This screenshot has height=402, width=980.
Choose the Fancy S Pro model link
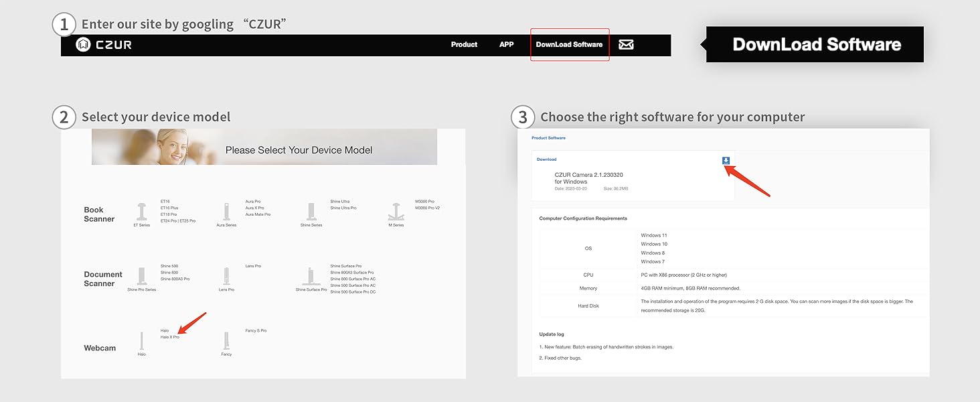256,331
